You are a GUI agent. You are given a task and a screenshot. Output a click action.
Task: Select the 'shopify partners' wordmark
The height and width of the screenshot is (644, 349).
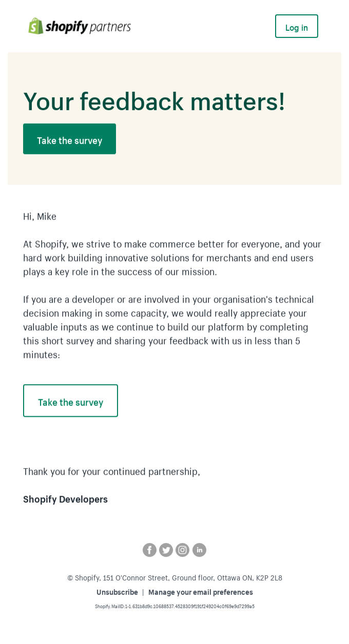click(87, 26)
